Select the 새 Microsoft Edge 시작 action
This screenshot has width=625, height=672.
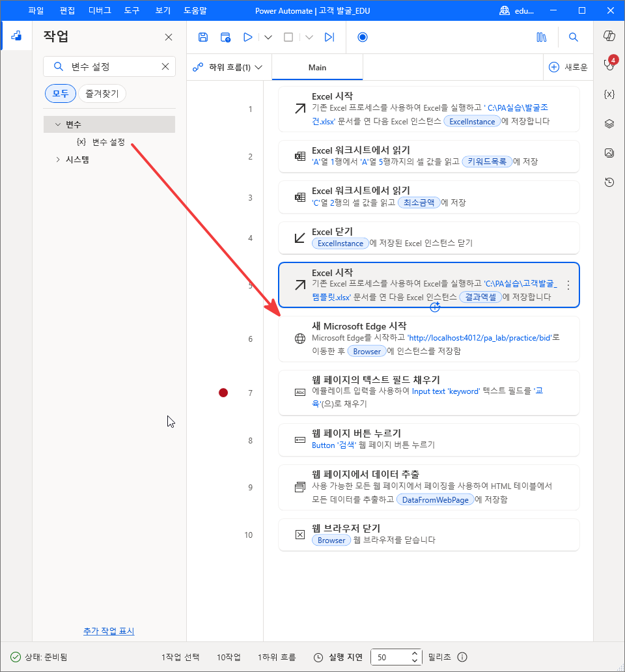point(429,339)
